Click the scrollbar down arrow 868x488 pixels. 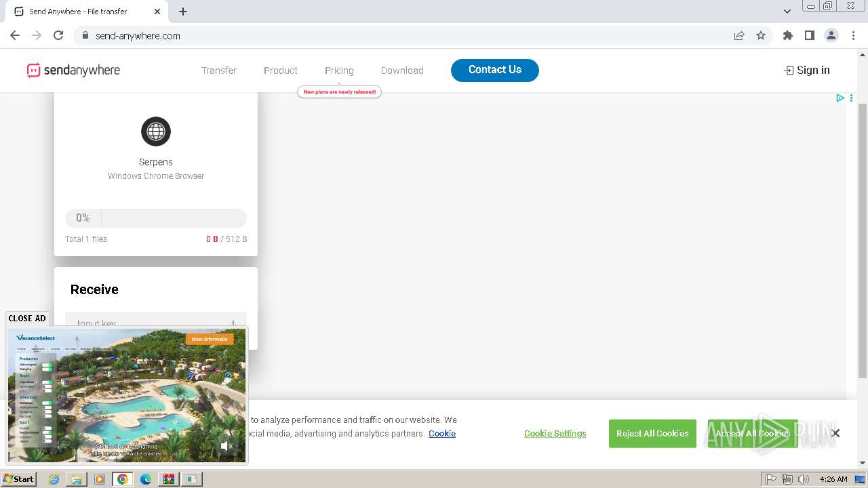(x=863, y=462)
